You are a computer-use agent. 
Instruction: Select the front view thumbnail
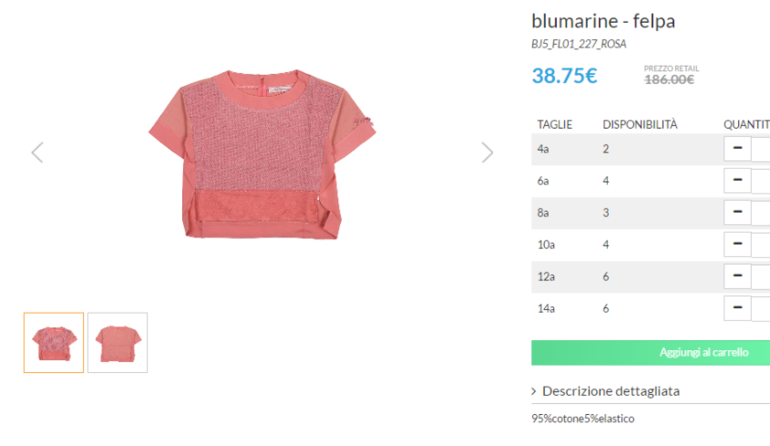pyautogui.click(x=54, y=343)
